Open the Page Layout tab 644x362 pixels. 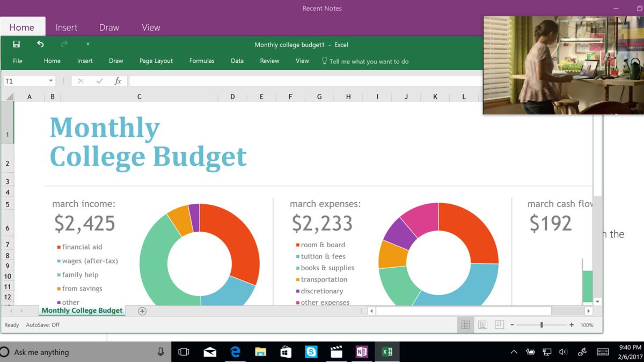click(x=156, y=61)
